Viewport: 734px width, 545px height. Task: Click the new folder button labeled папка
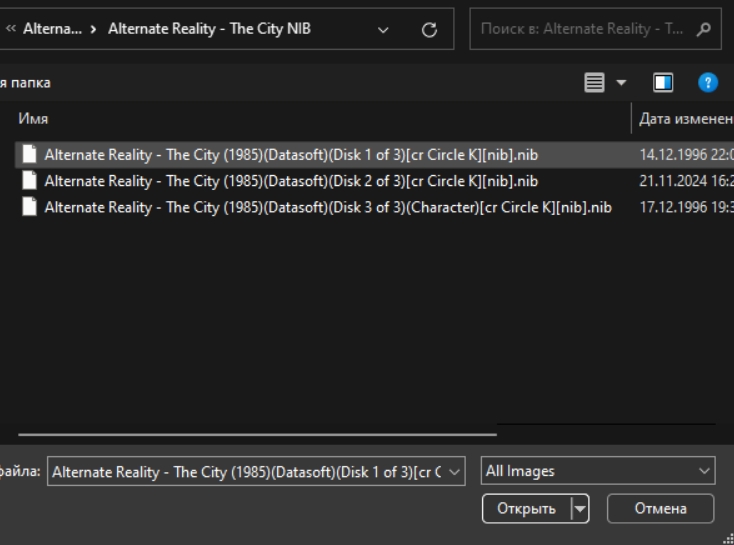coord(25,83)
